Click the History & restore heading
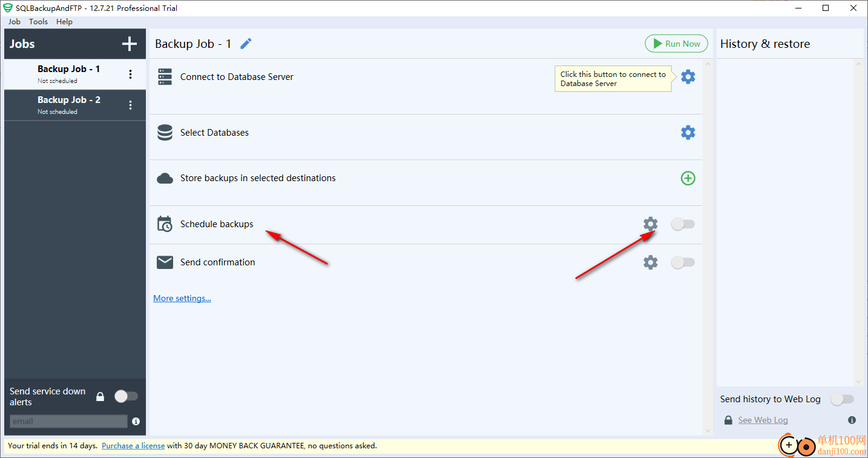Image resolution: width=868 pixels, height=458 pixels. (x=765, y=44)
